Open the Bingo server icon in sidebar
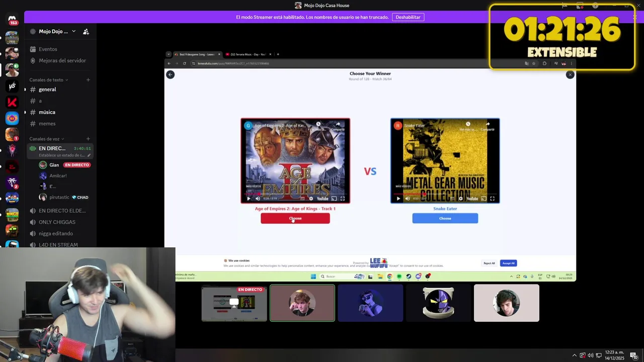644x362 pixels. click(12, 215)
